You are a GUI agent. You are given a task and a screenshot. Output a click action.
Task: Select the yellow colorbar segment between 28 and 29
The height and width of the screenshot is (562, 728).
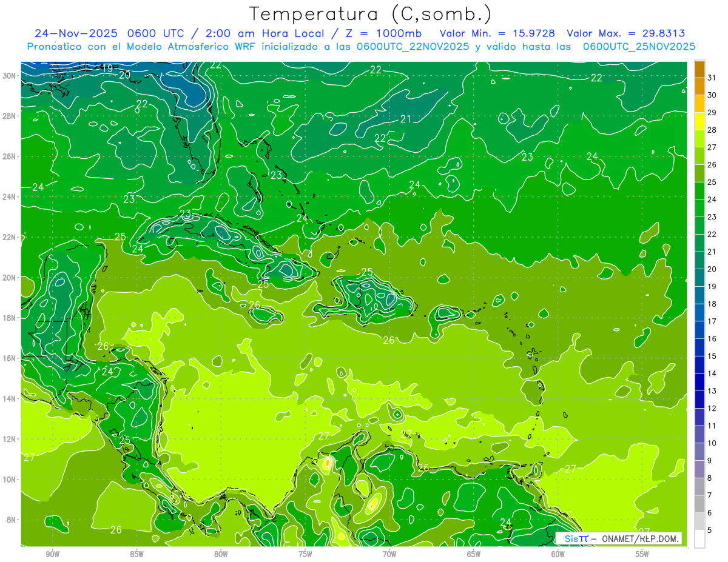[x=699, y=121]
